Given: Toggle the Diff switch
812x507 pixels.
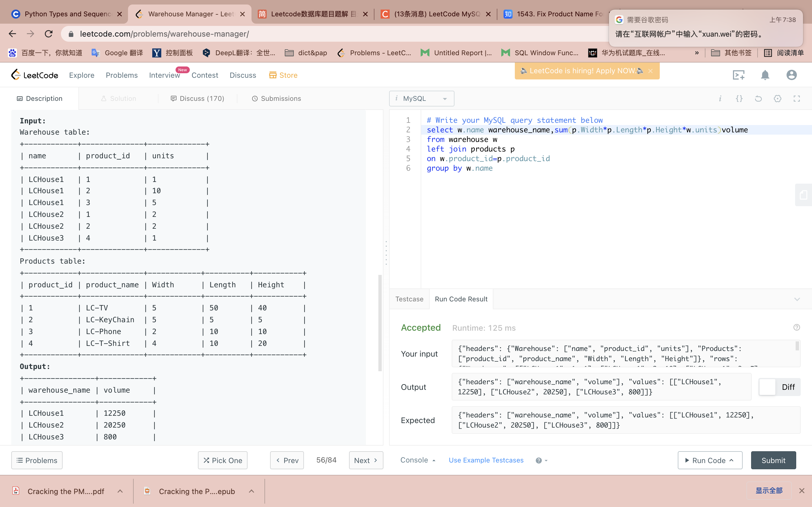Looking at the screenshot, I should click(x=768, y=387).
